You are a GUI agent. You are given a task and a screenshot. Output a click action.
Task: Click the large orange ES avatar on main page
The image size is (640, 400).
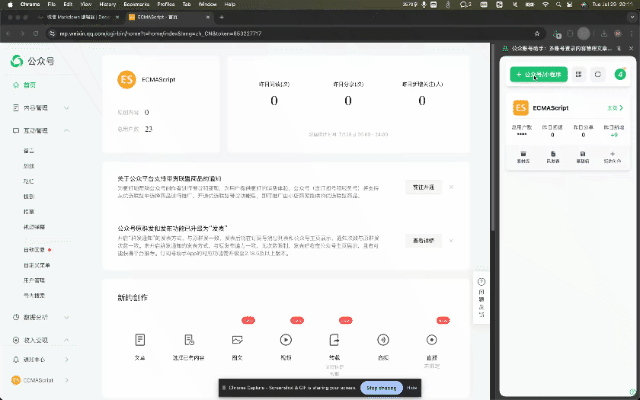click(127, 80)
